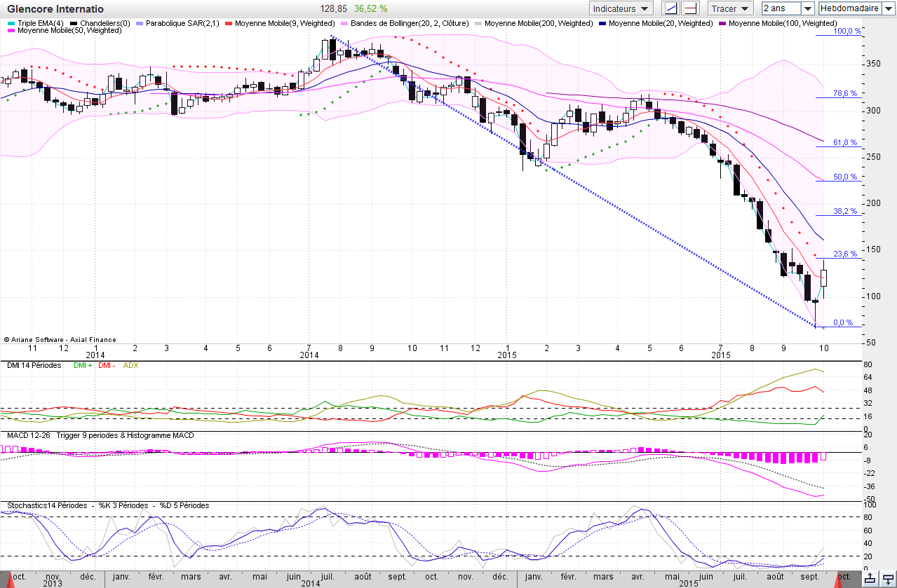
Task: Click the 2 ans period field
Action: pyautogui.click(x=781, y=8)
